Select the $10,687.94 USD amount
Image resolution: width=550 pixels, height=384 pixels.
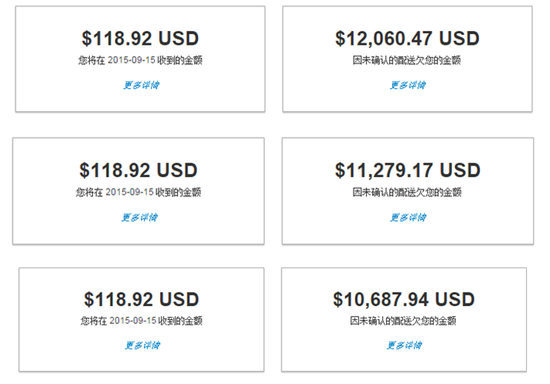(x=404, y=299)
